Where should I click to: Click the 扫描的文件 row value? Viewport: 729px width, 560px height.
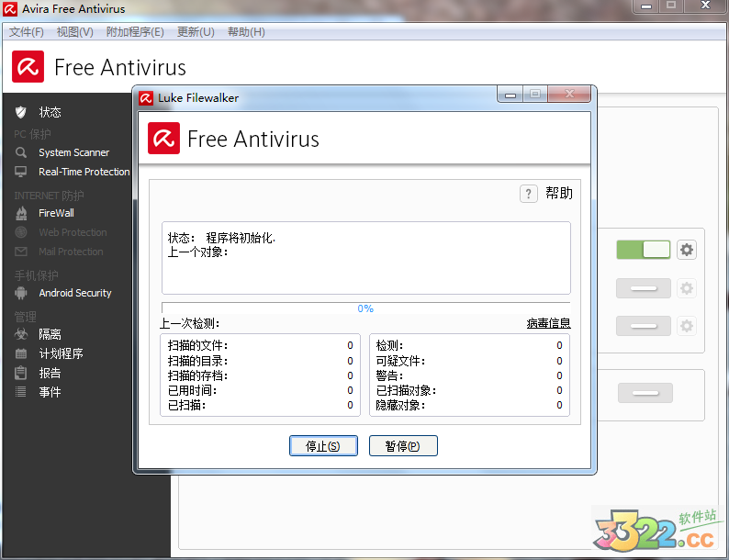350,345
